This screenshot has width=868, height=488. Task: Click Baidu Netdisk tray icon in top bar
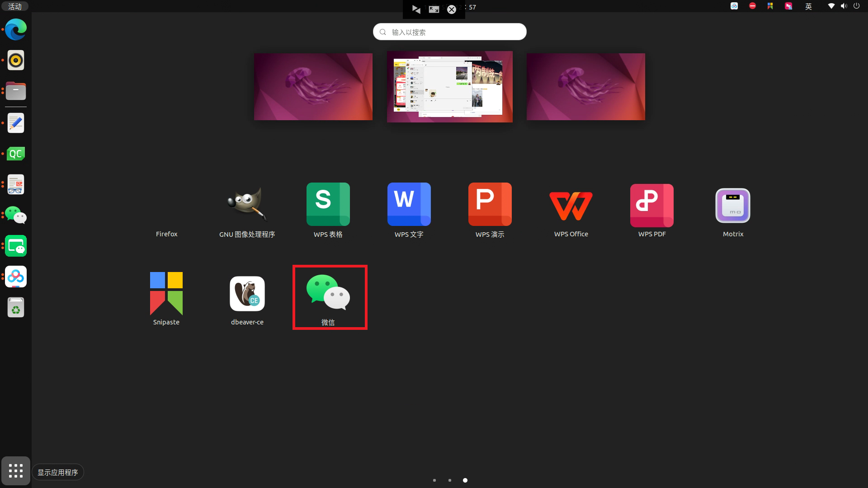[x=734, y=6]
